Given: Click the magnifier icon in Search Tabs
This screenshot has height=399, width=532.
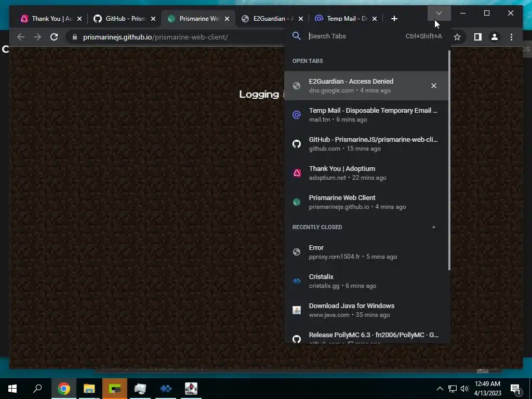Looking at the screenshot, I should (296, 36).
